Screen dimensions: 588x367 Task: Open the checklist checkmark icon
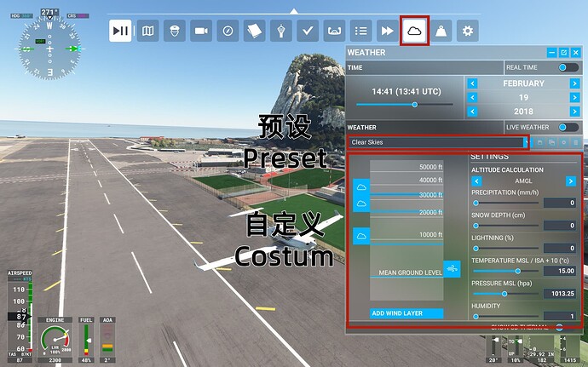click(x=308, y=31)
